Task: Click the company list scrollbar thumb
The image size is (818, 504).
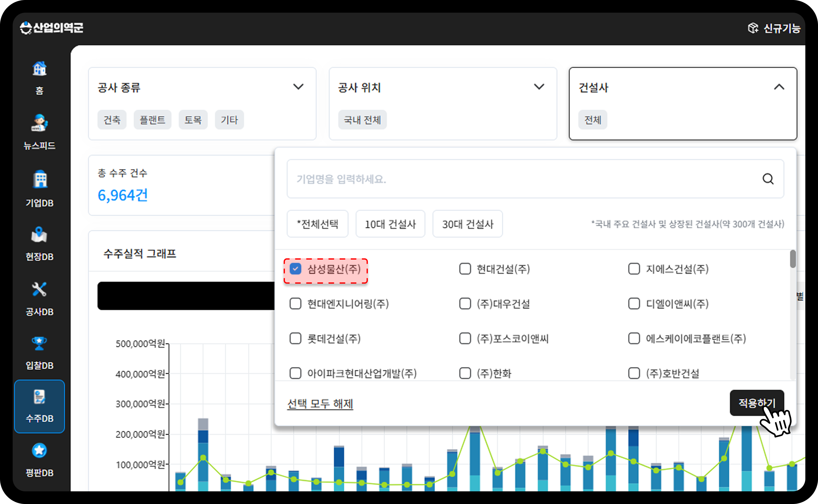Action: (x=793, y=259)
